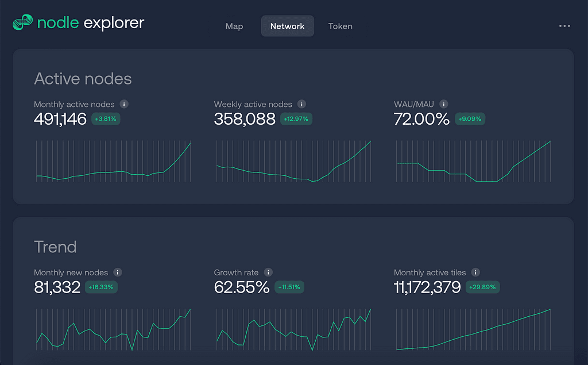This screenshot has width=588, height=365.
Task: Click the Weekly active nodes chart
Action: click(x=293, y=161)
